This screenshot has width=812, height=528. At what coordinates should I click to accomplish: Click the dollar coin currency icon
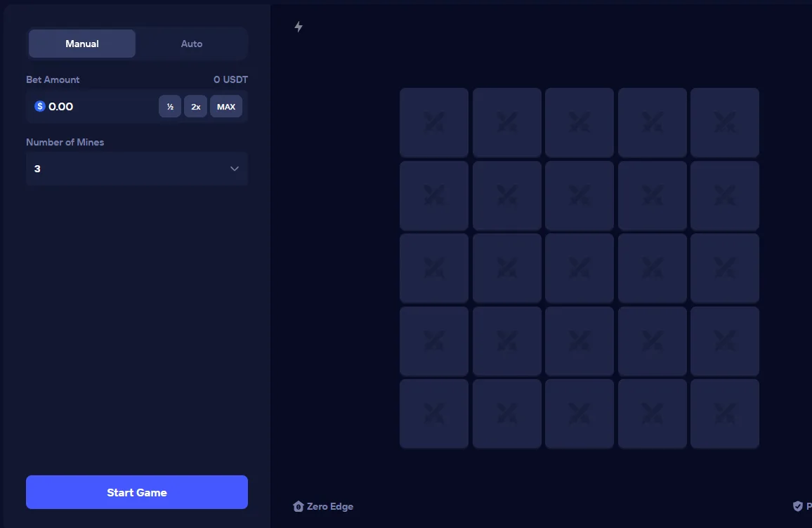click(x=40, y=106)
